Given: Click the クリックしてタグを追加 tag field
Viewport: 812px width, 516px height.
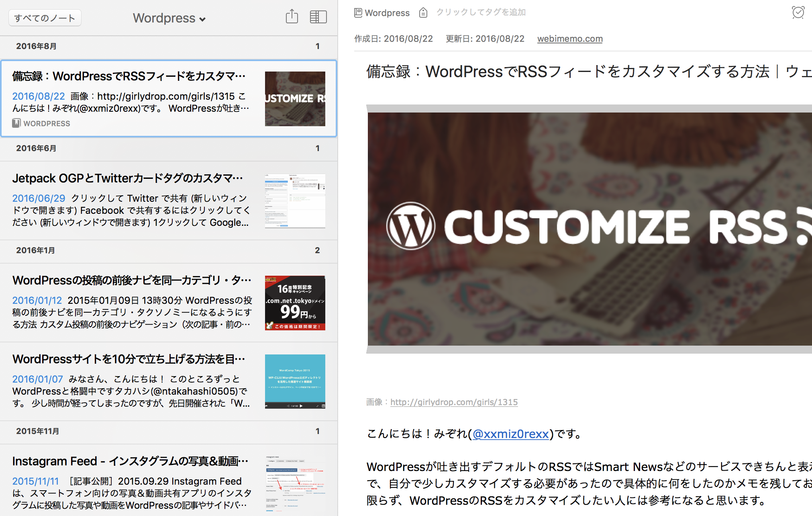Looking at the screenshot, I should point(481,12).
